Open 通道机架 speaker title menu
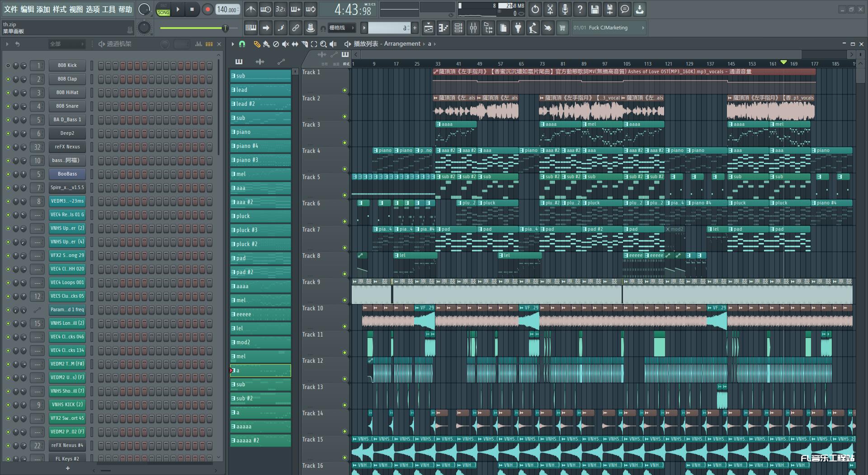 tap(102, 44)
